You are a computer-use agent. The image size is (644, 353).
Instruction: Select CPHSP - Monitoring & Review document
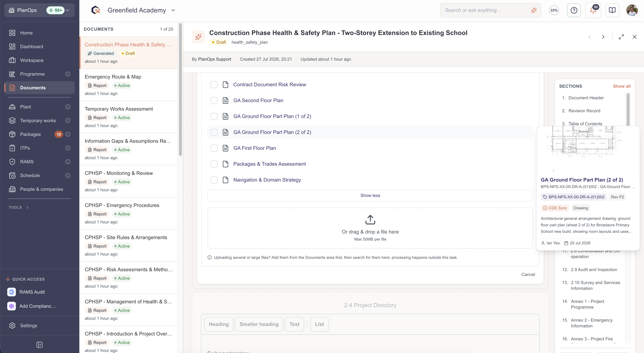[x=128, y=181]
